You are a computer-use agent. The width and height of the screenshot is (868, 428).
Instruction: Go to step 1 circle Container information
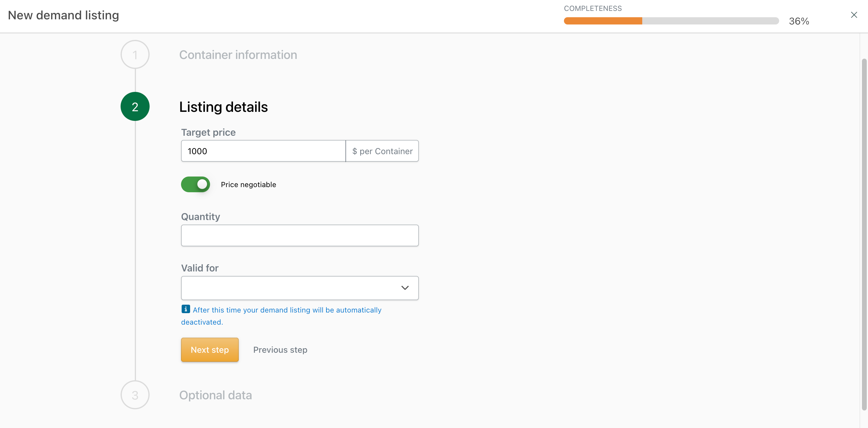pos(135,55)
